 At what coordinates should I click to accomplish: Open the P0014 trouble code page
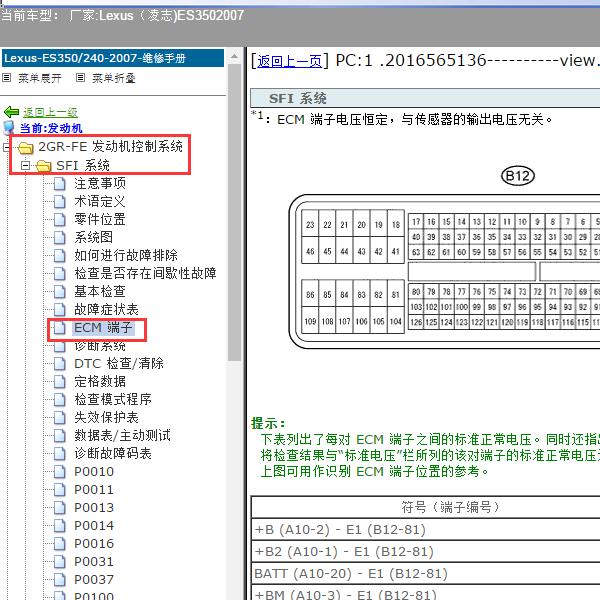tap(94, 525)
